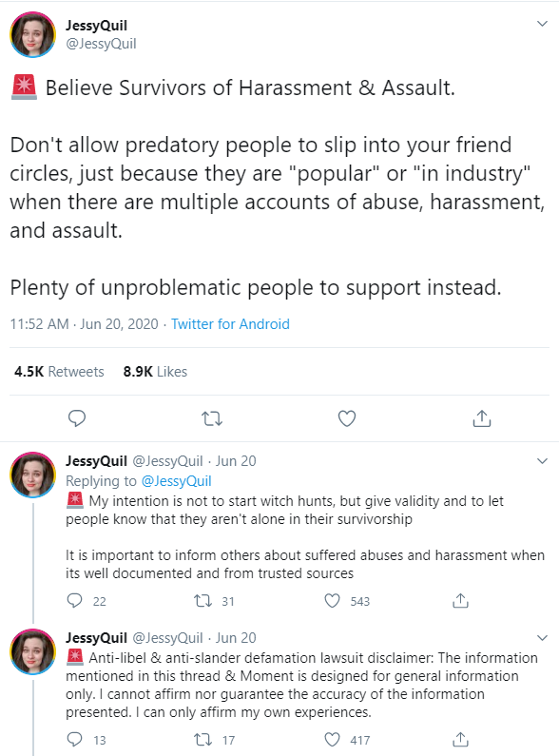Expand options chevron on disclaimer reply

point(542,638)
